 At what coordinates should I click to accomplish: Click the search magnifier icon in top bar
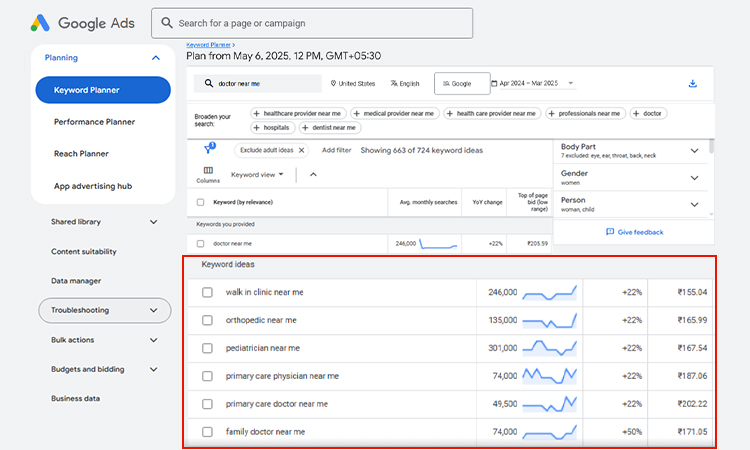[x=166, y=22]
